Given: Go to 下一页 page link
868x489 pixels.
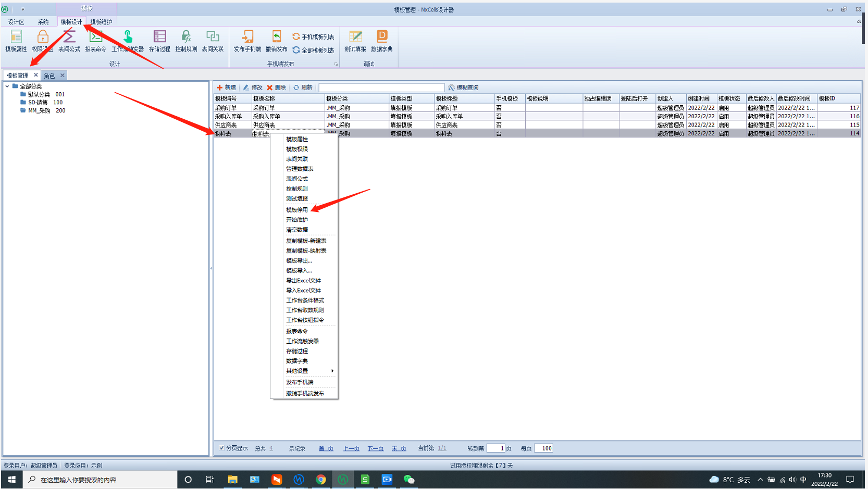Looking at the screenshot, I should click(375, 448).
